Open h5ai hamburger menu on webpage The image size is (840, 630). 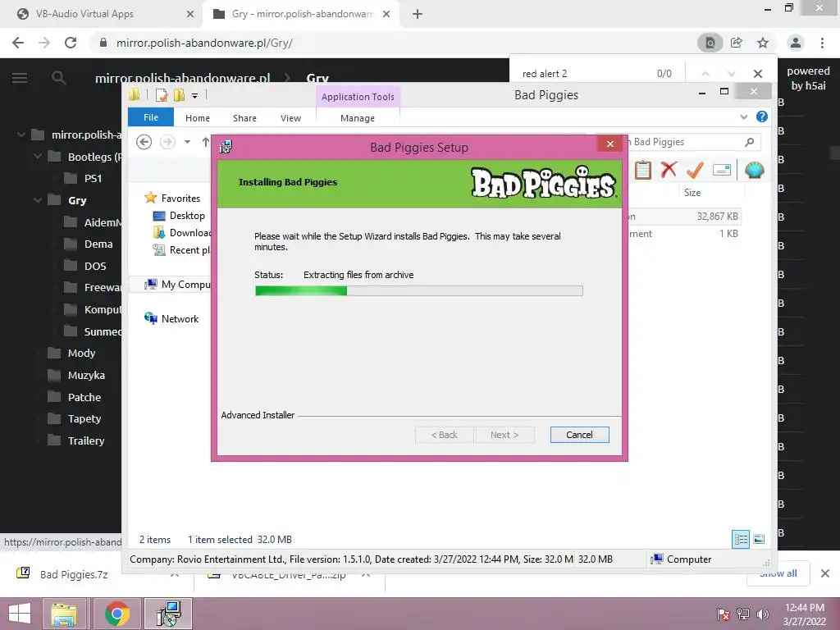[20, 78]
